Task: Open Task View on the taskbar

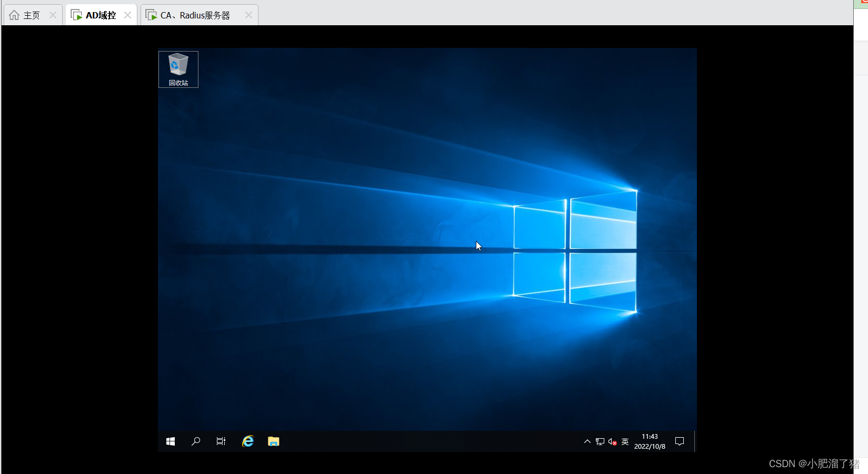Action: [221, 441]
